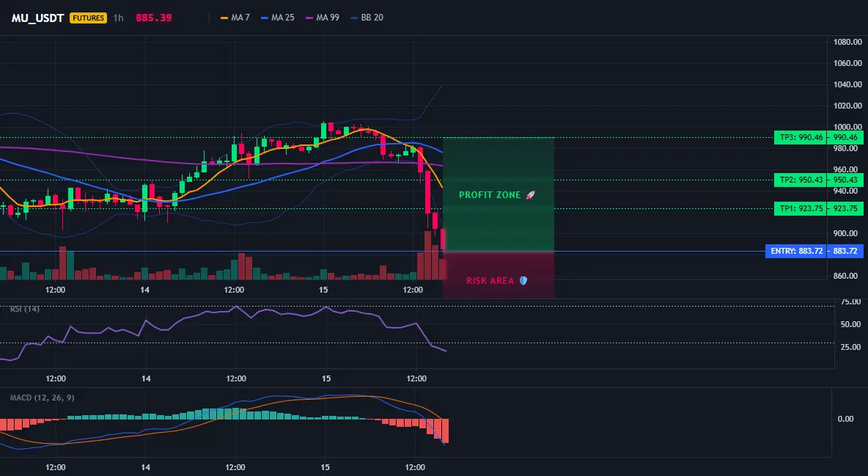Click the TP1: 923.75 label
Image resolution: width=868 pixels, height=476 pixels.
[800, 209]
